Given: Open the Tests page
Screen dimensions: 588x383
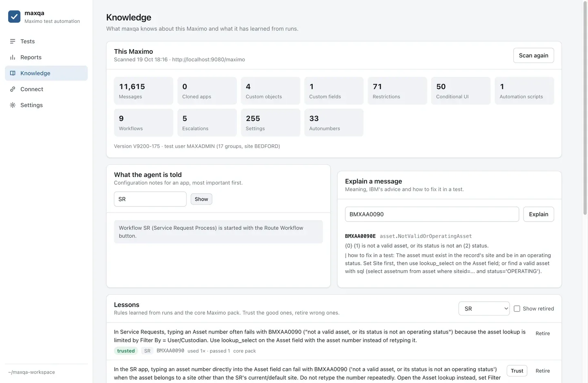Looking at the screenshot, I should (x=46, y=41).
